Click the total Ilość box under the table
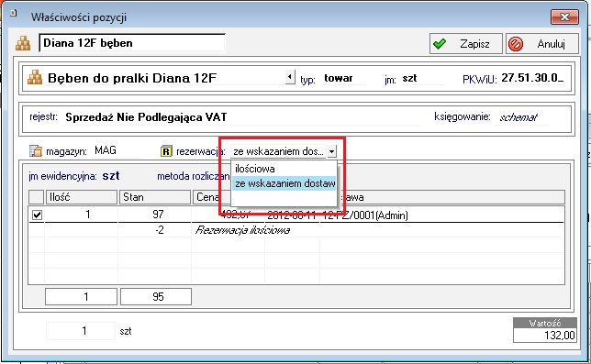This screenshot has width=591, height=364. pos(81,297)
